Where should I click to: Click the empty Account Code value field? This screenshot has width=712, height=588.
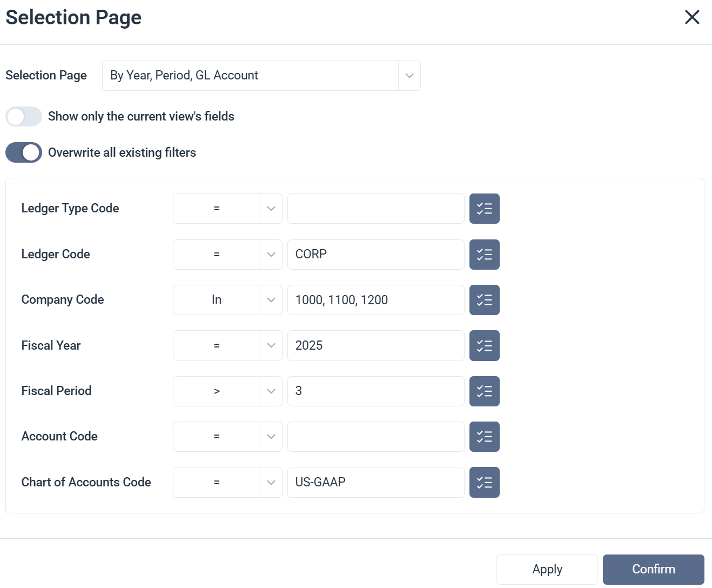375,436
